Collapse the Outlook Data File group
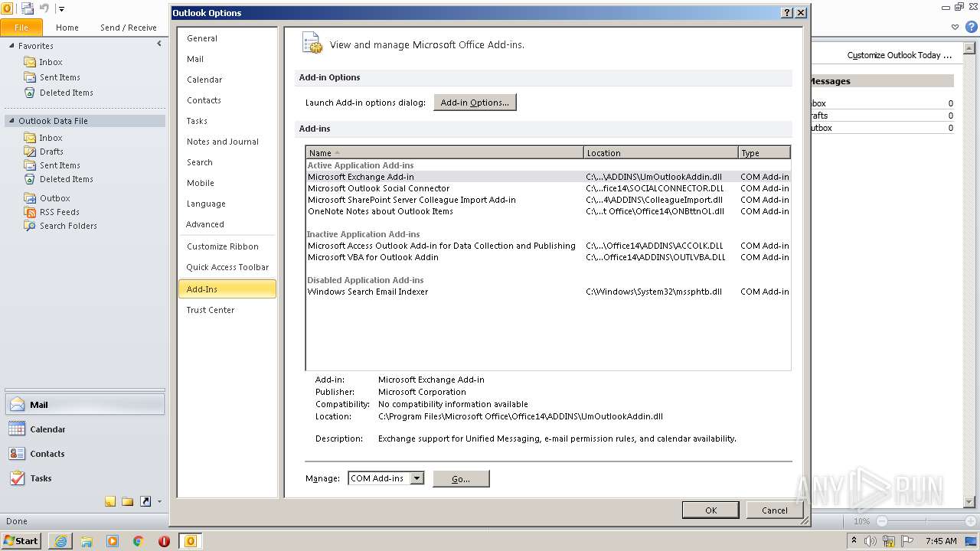The image size is (980, 551). tap(11, 121)
